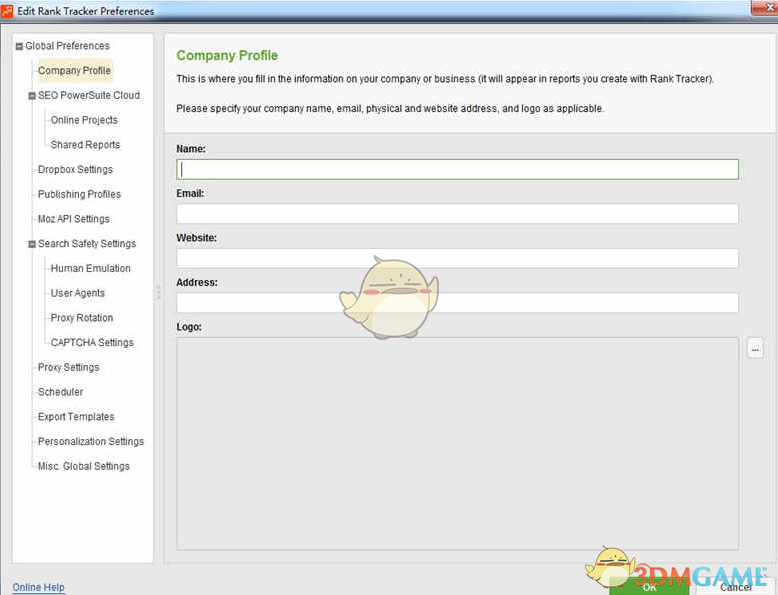Viewport: 778px width, 595px height.
Task: Focus the company Name field
Action: pyautogui.click(x=457, y=170)
